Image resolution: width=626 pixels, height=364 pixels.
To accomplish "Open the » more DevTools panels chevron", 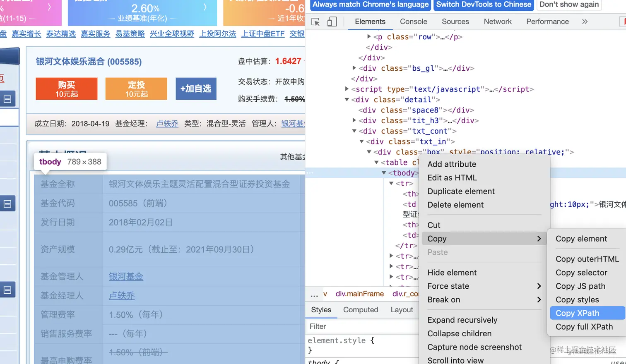I will (584, 22).
